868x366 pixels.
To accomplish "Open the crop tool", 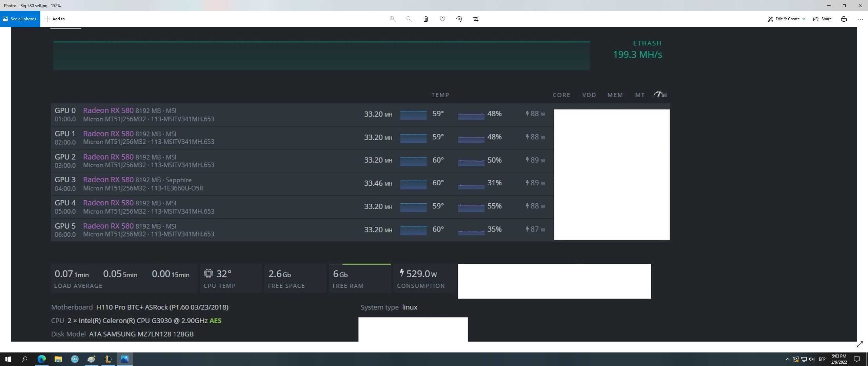I will click(476, 19).
